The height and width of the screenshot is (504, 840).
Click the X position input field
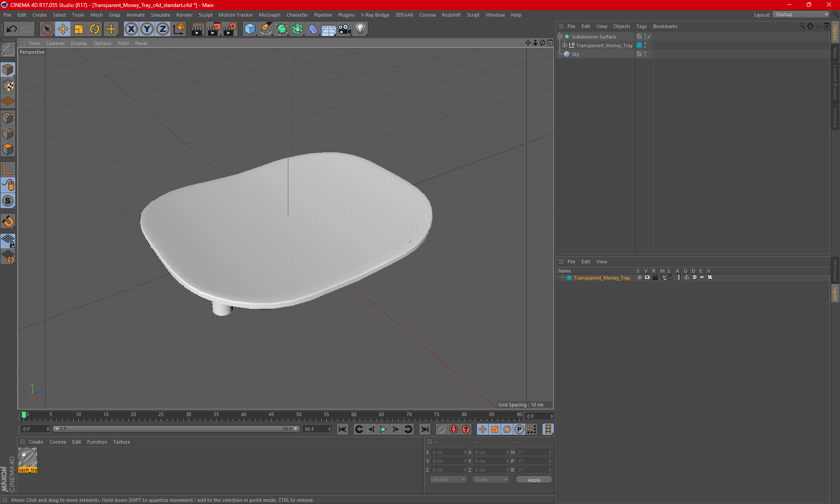(x=448, y=452)
